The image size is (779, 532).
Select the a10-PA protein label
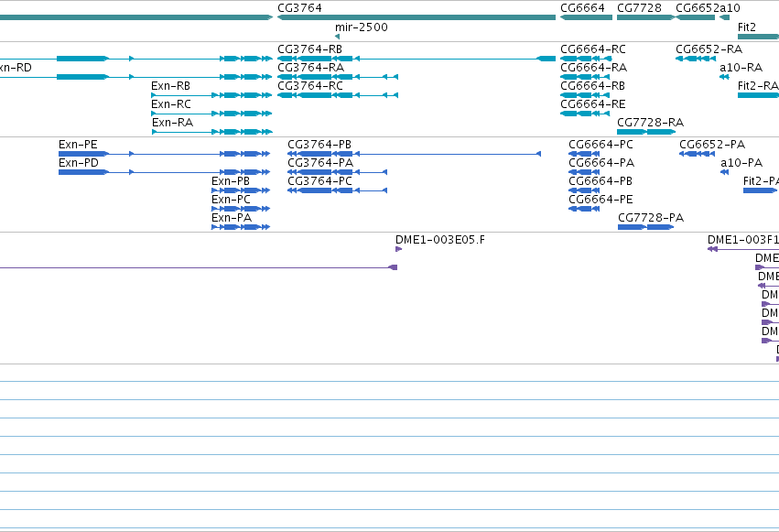coord(741,163)
